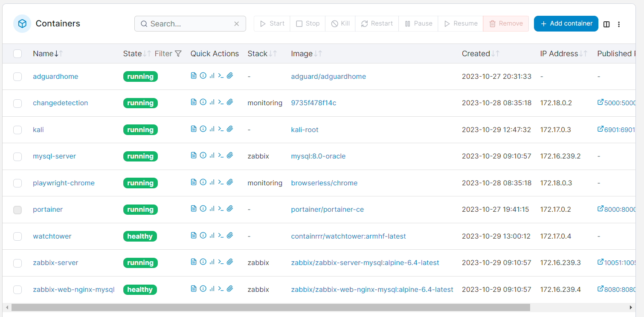The height and width of the screenshot is (317, 644).
Task: Click the Kill toolbar button
Action: 340,23
